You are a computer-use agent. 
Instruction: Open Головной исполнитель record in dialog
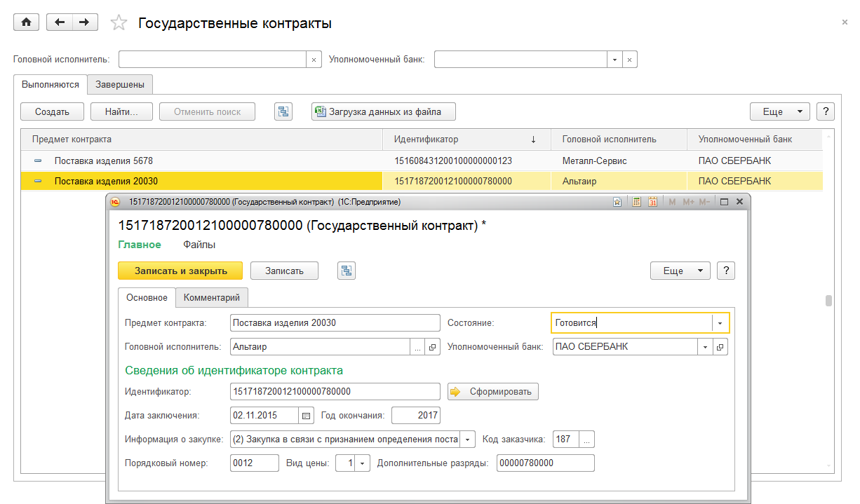pos(432,347)
